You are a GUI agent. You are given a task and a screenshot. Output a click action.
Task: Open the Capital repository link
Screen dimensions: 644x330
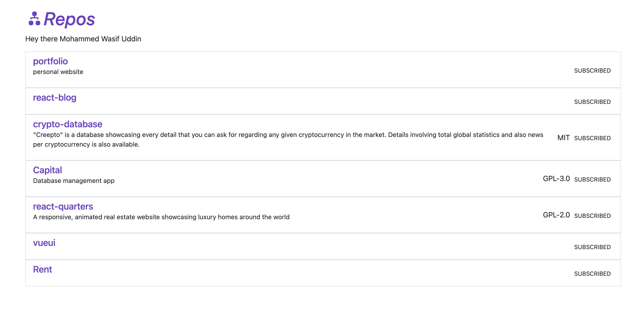click(48, 170)
